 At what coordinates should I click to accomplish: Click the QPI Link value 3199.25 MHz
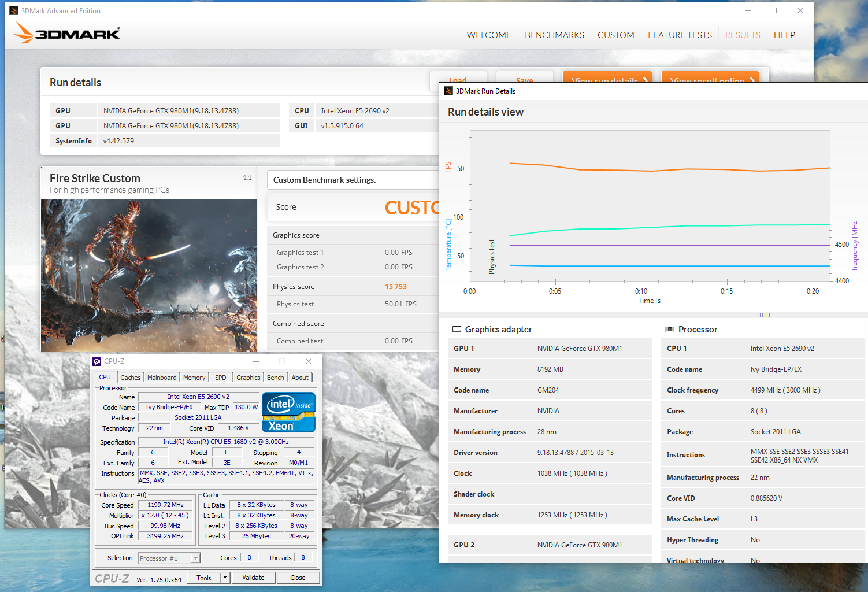pyautogui.click(x=165, y=536)
